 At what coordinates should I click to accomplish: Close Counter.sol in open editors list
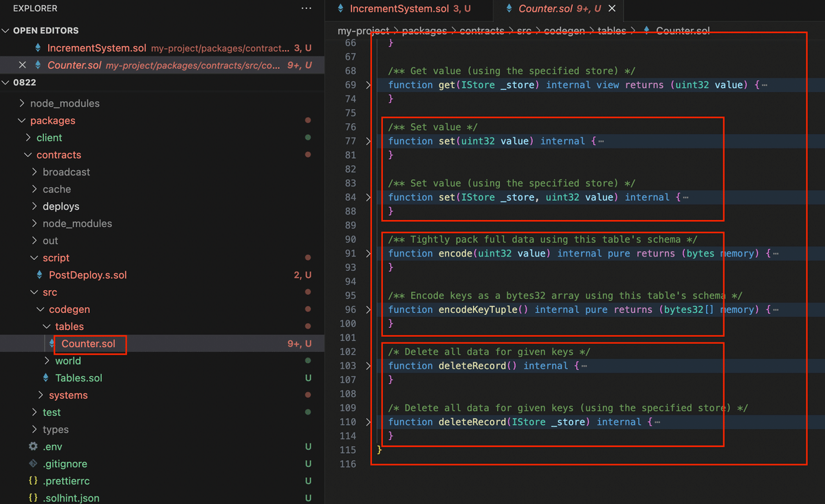[x=22, y=65]
